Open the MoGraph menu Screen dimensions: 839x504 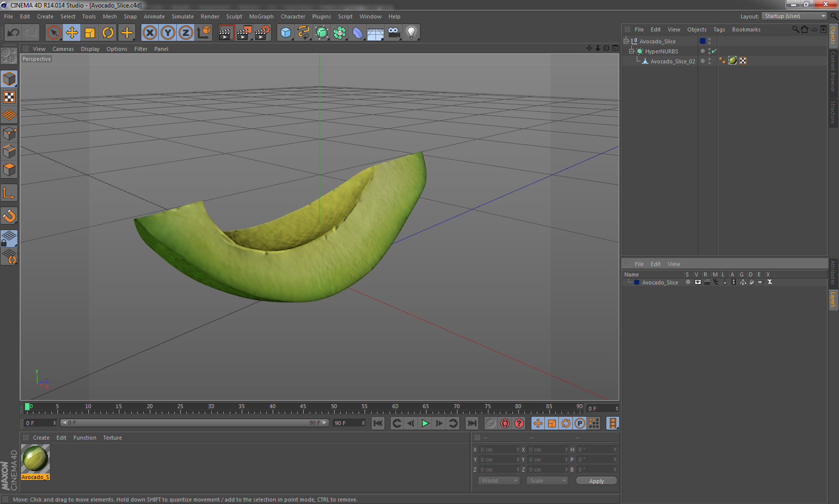261,16
